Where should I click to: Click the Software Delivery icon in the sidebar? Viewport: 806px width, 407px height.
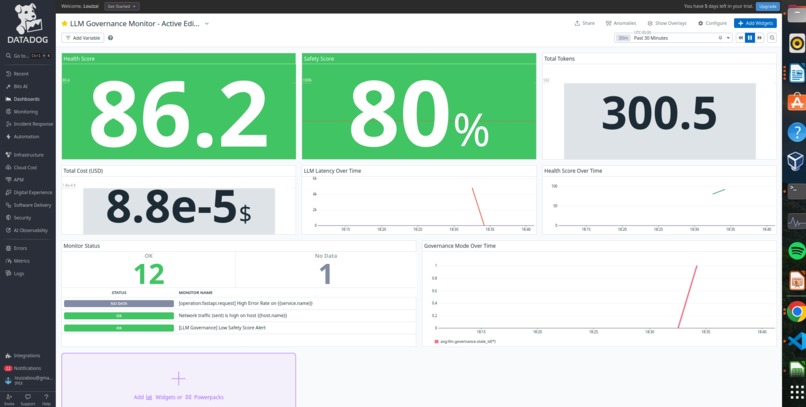coord(8,205)
